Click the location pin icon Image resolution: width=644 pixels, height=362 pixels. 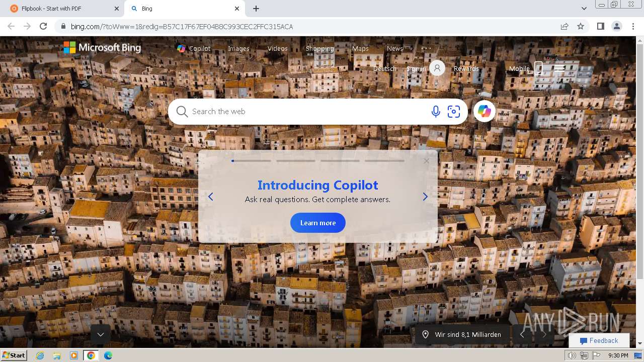tap(426, 334)
